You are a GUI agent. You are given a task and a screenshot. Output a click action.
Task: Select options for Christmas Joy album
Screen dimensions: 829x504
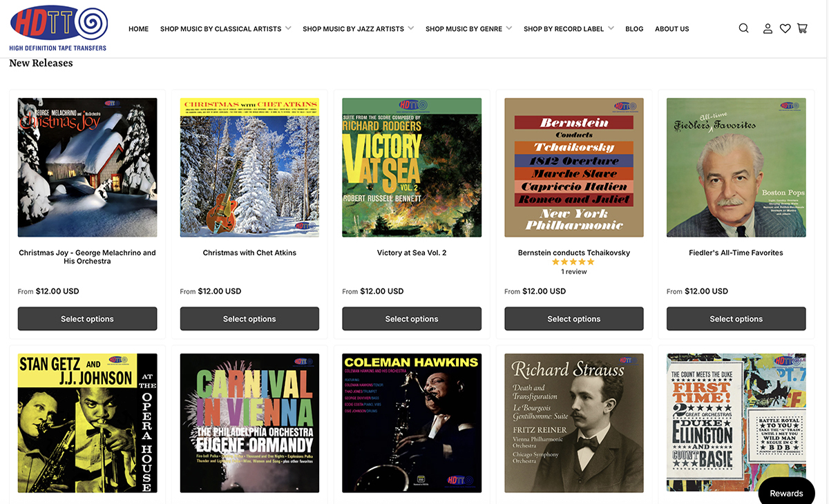87,319
